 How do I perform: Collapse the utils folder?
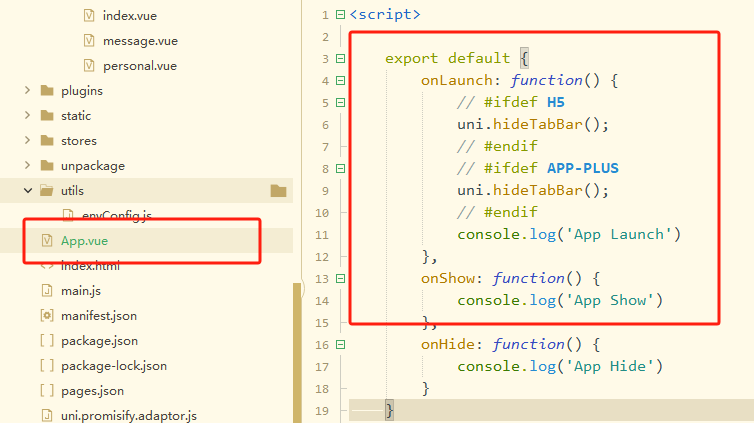[27, 191]
